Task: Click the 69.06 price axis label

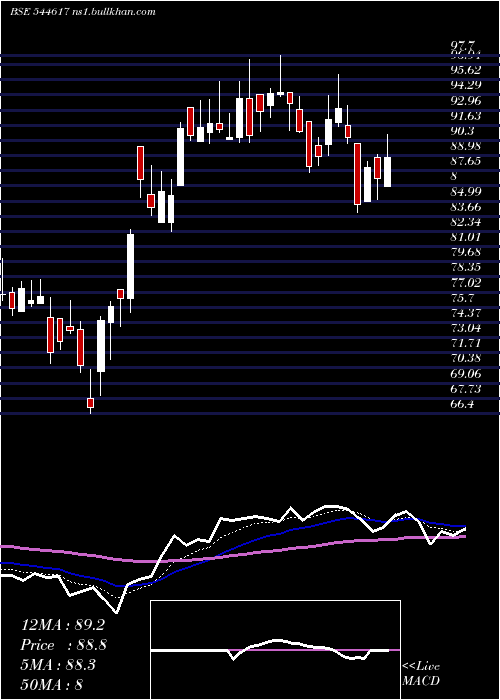Action: click(466, 373)
